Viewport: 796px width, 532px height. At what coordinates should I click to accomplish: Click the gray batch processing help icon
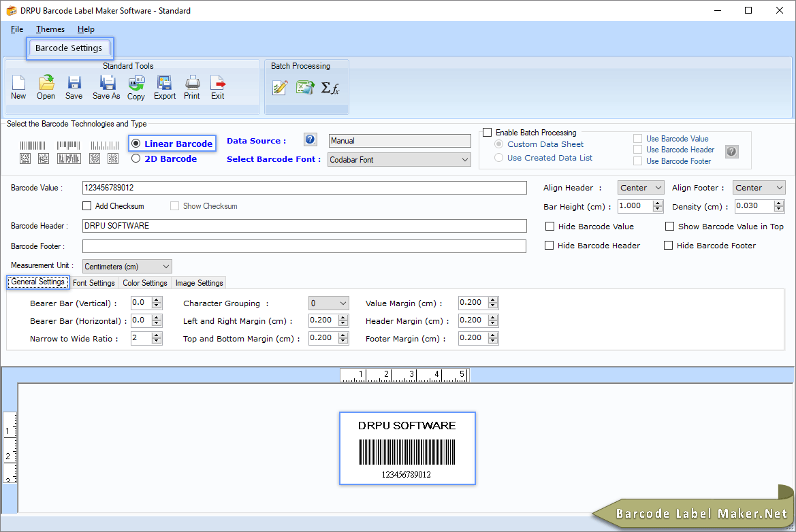click(x=731, y=151)
